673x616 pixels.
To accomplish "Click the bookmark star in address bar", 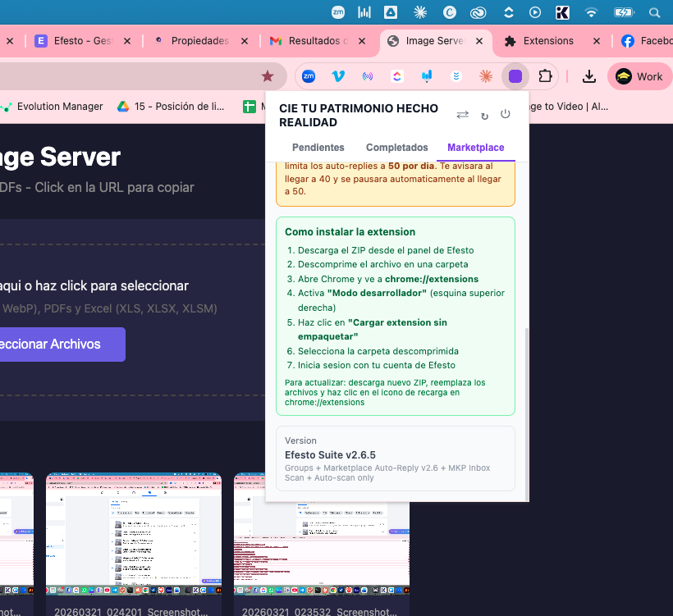I will pos(268,76).
